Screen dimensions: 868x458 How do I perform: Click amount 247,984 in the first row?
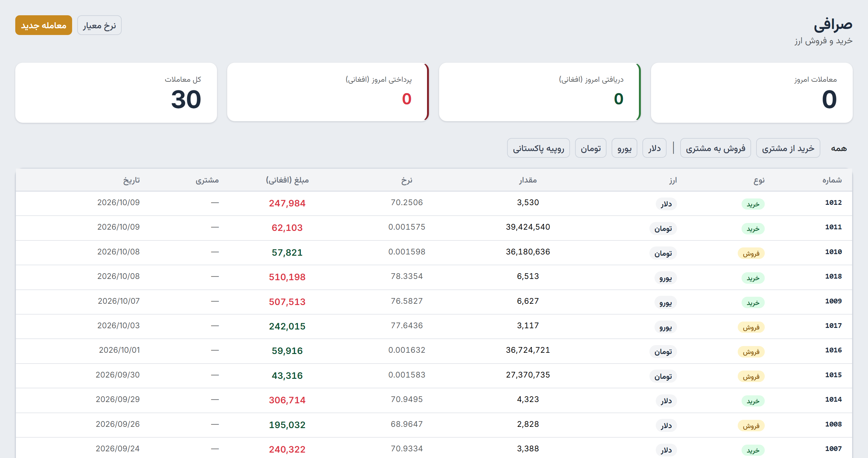point(287,203)
